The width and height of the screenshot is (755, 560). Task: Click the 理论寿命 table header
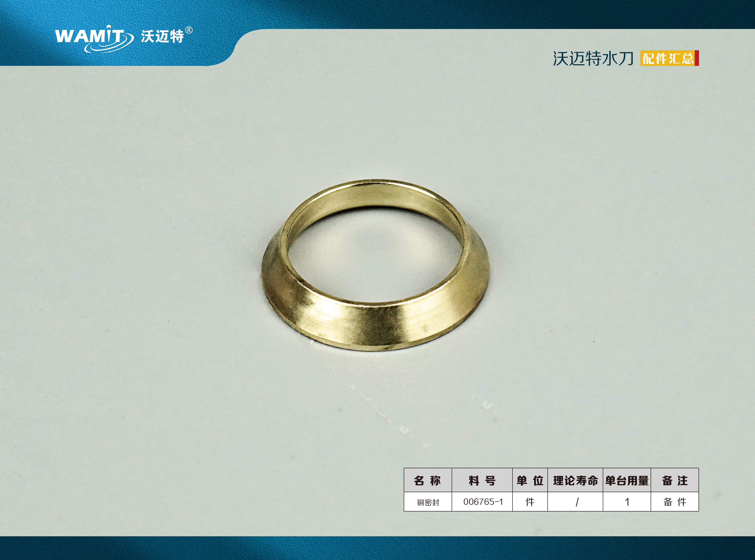(x=575, y=480)
